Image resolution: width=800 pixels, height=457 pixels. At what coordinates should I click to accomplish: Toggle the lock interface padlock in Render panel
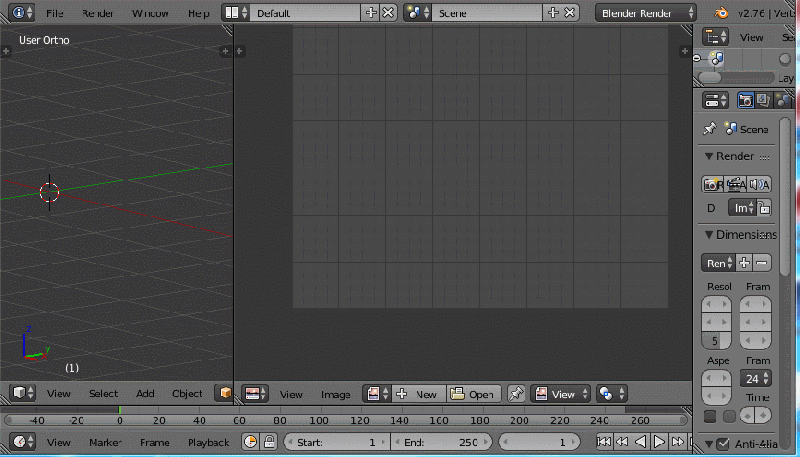click(764, 208)
